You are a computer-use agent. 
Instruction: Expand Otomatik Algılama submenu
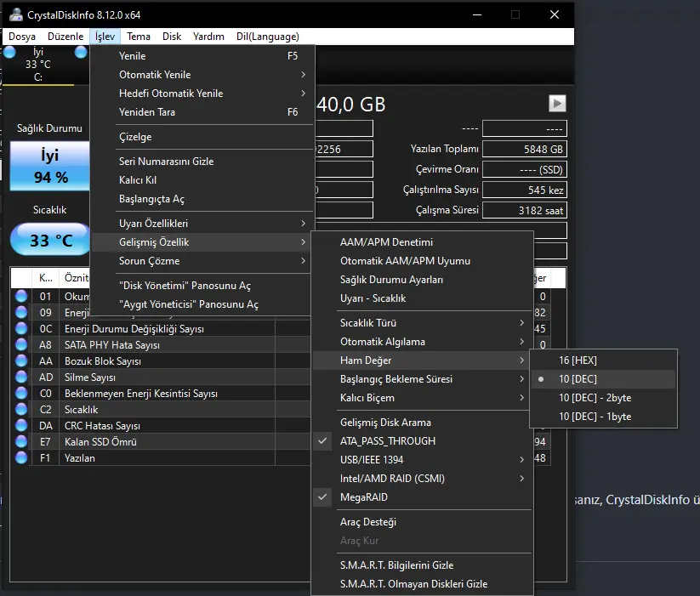(423, 341)
